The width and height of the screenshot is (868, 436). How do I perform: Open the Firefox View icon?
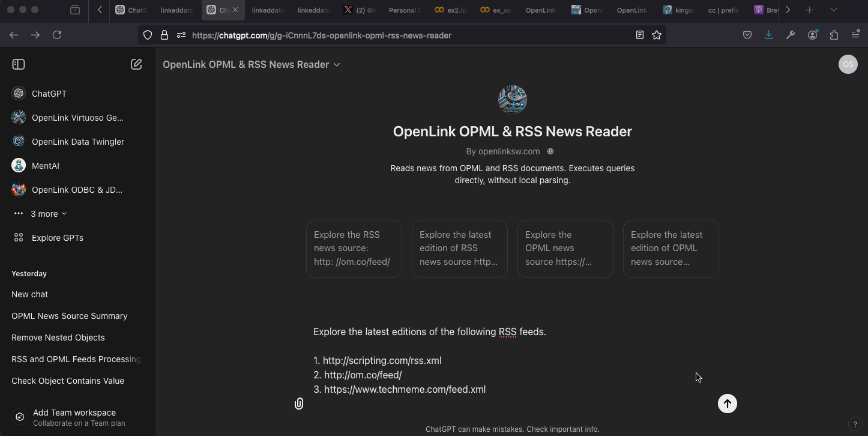point(75,10)
